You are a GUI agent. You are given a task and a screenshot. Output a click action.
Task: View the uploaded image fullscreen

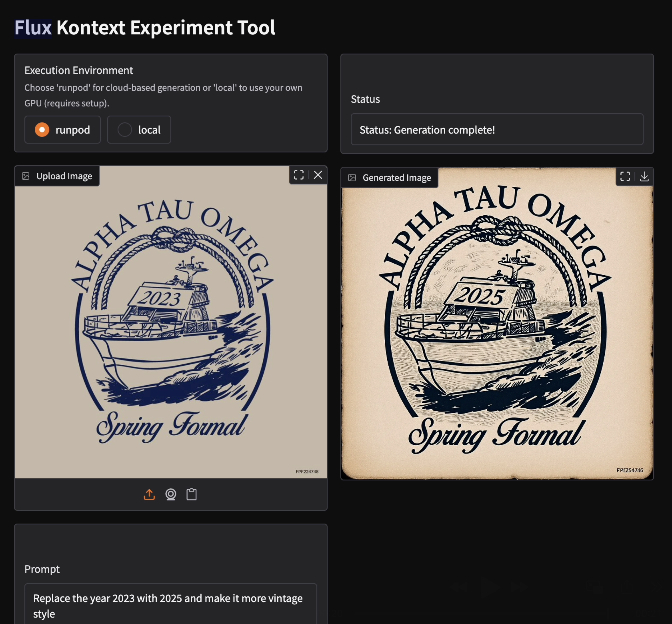(x=298, y=175)
